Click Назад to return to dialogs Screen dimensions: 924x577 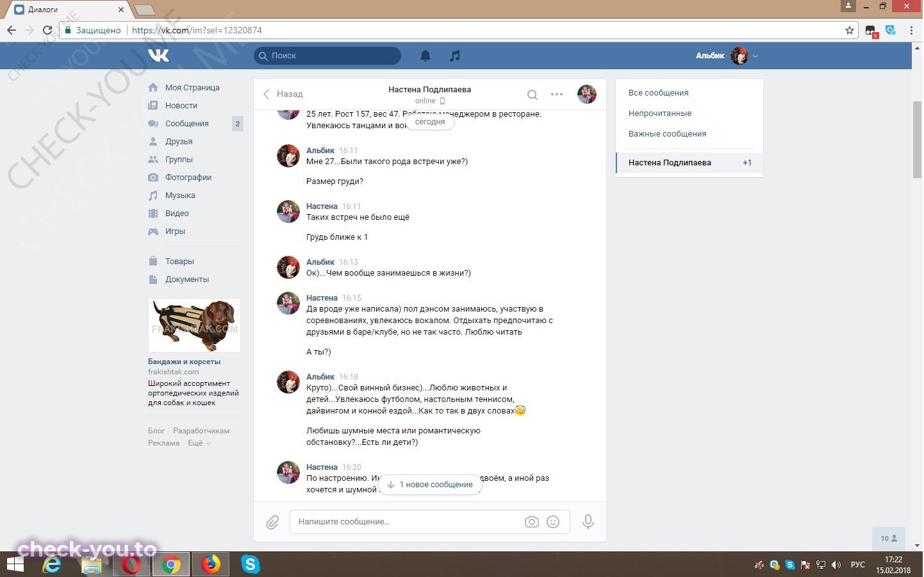[x=283, y=94]
